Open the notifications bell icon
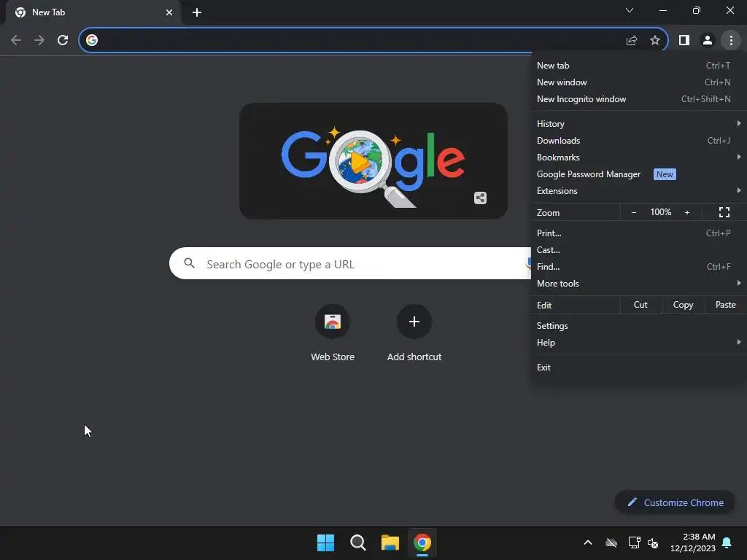Viewport: 747px width, 560px height. click(x=727, y=542)
